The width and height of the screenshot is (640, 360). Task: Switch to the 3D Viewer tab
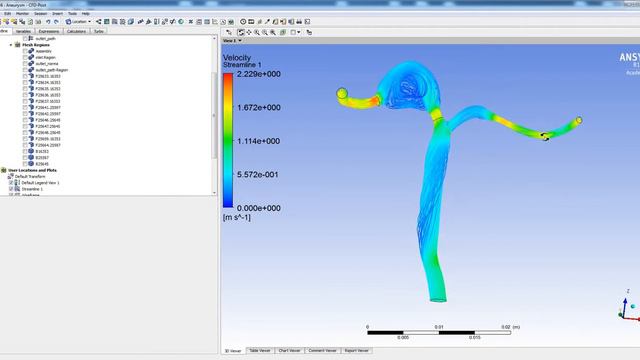[x=233, y=351]
